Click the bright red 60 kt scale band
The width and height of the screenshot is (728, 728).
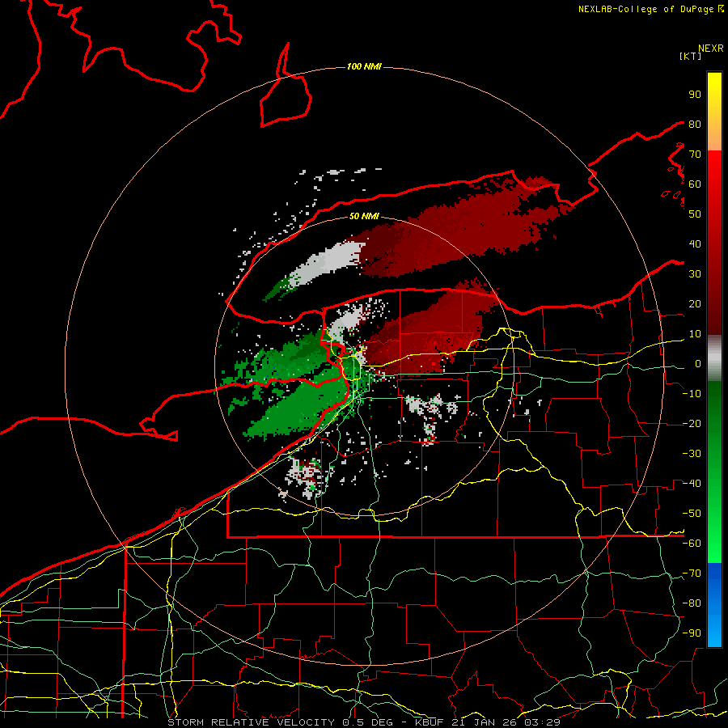coord(714,184)
